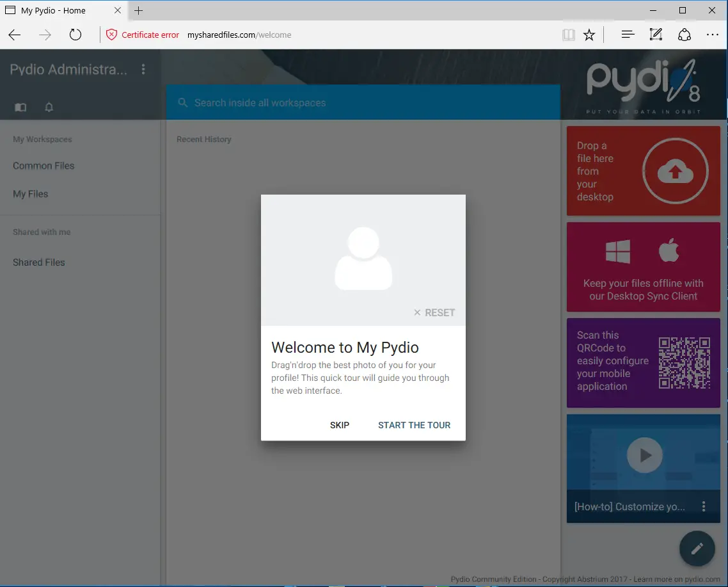This screenshot has width=728, height=587.
Task: Click the browser forward arrow
Action: [x=45, y=35]
